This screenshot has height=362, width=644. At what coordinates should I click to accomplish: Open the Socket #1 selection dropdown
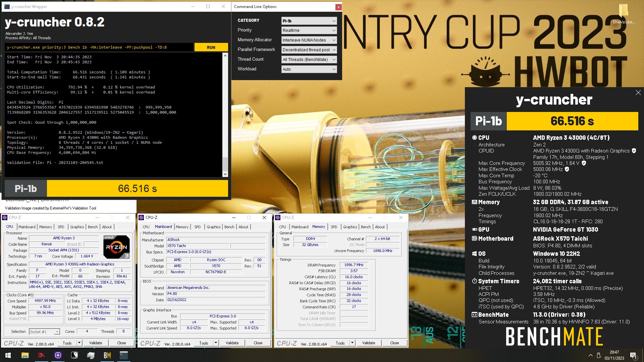pyautogui.click(x=44, y=332)
